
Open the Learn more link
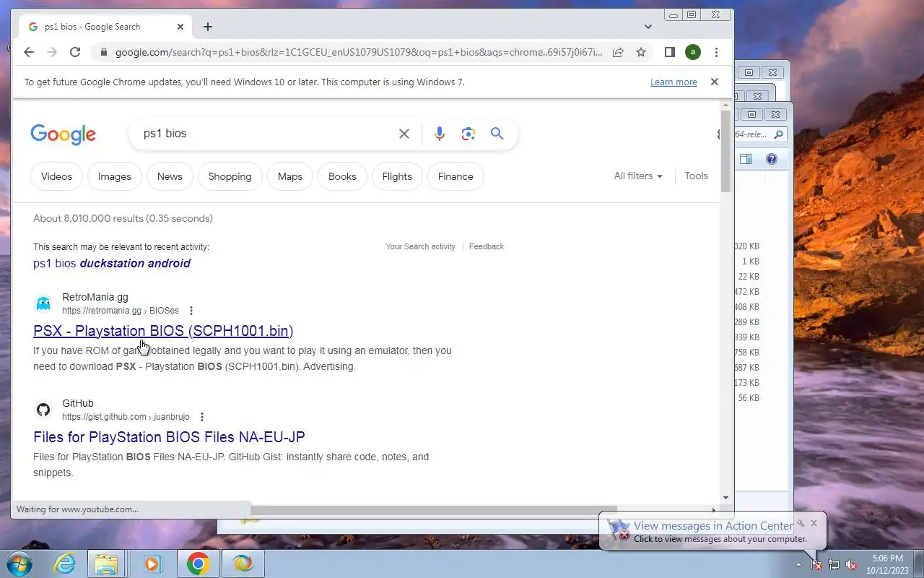point(674,82)
